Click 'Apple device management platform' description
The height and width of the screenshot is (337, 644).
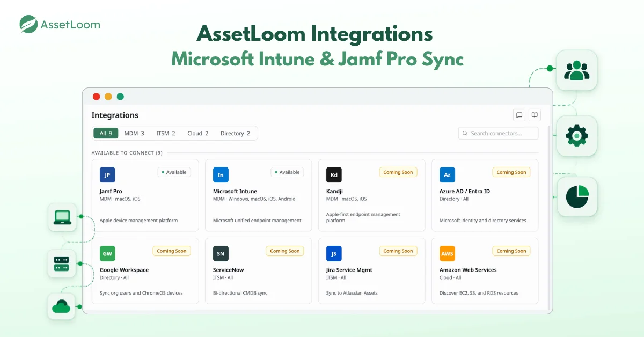point(139,221)
